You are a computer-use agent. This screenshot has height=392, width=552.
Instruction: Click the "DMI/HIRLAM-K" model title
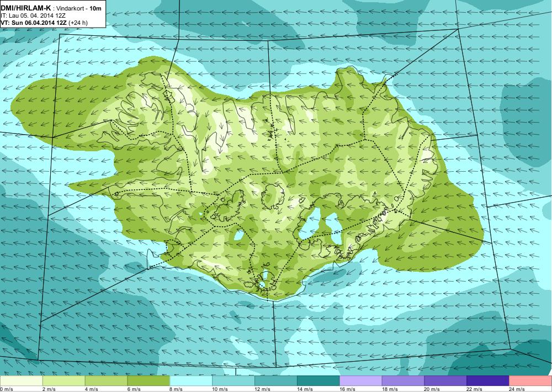tap(25, 8)
